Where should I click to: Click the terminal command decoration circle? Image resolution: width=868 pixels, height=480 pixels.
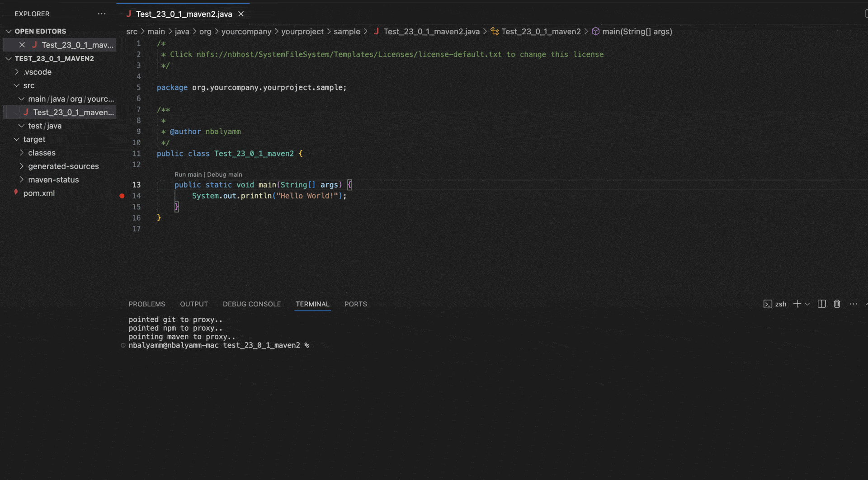click(123, 345)
